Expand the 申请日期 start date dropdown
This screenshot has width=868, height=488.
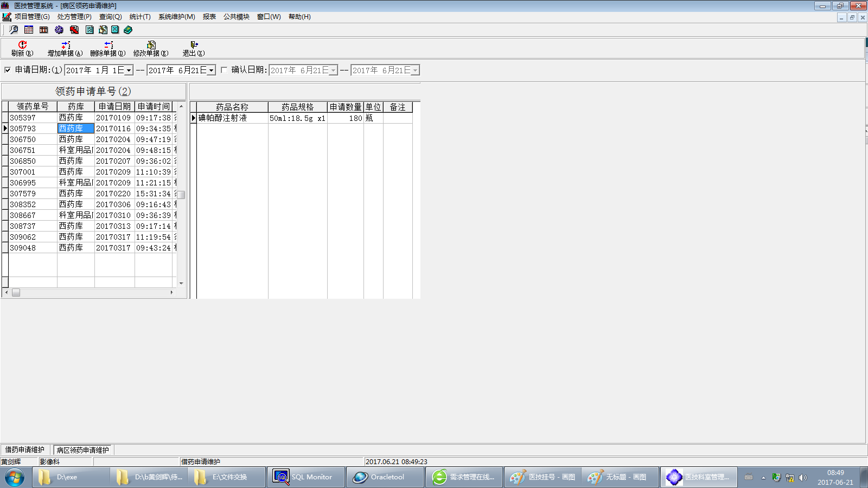tap(129, 70)
